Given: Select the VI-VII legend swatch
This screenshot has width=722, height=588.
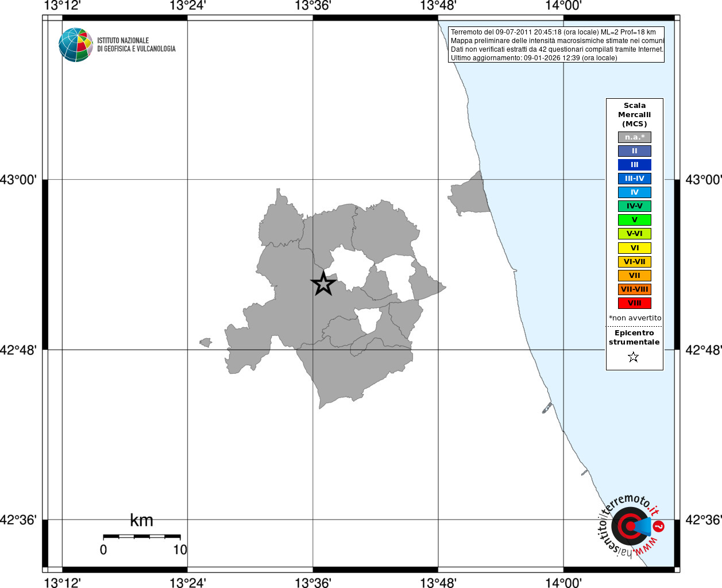Looking at the screenshot, I should point(635,262).
